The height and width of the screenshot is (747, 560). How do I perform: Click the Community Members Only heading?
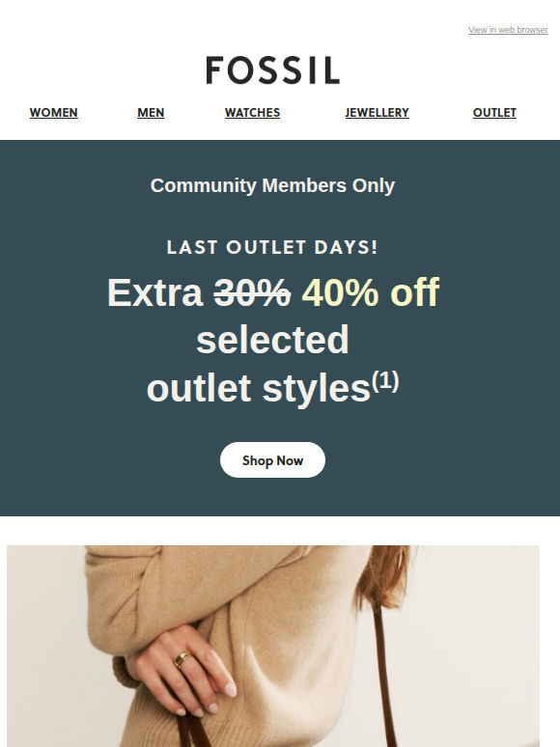click(272, 186)
